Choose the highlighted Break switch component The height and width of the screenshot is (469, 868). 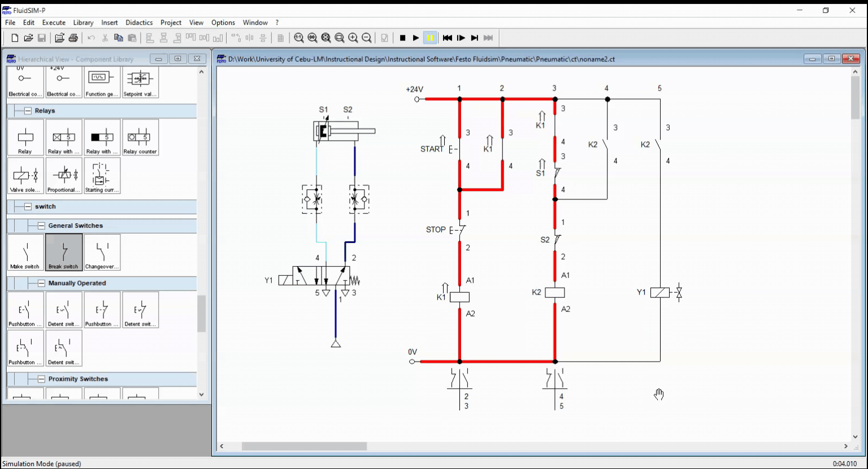click(64, 253)
